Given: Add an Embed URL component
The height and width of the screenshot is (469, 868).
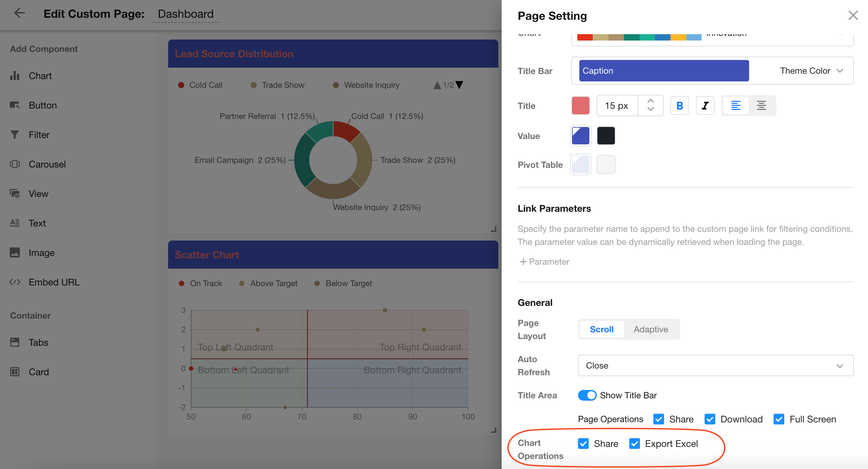Looking at the screenshot, I should 54,282.
